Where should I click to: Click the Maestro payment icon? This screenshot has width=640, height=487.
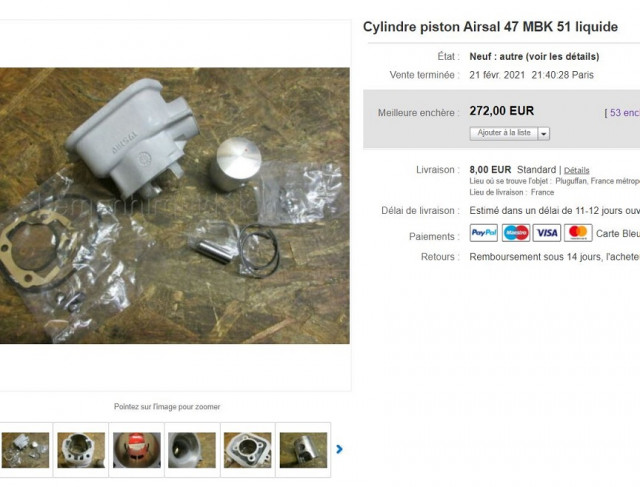coord(516,233)
